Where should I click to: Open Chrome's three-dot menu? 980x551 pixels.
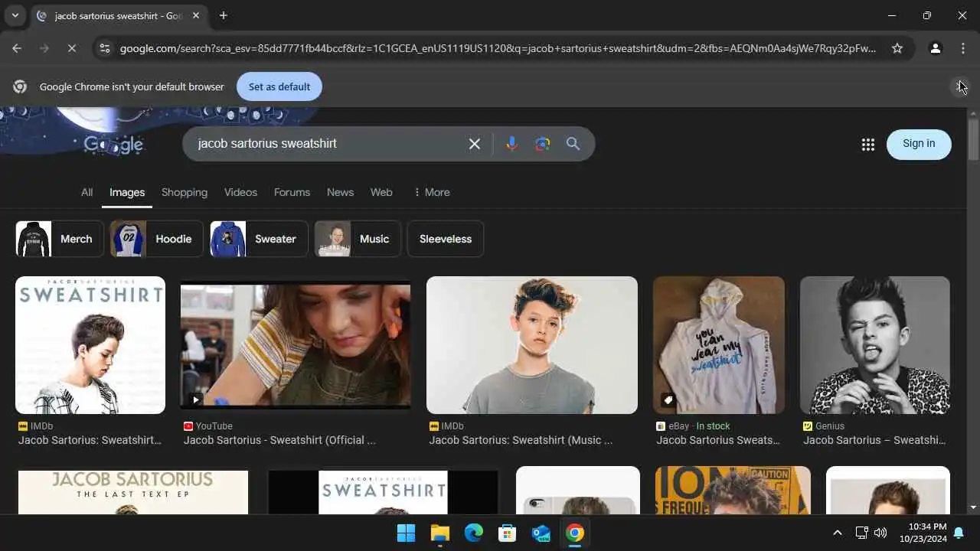(963, 48)
